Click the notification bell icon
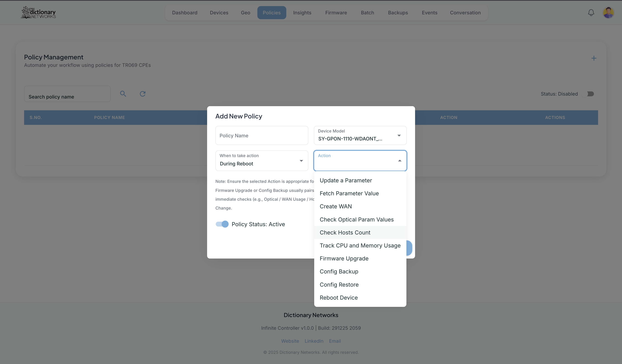622x364 pixels. [591, 13]
